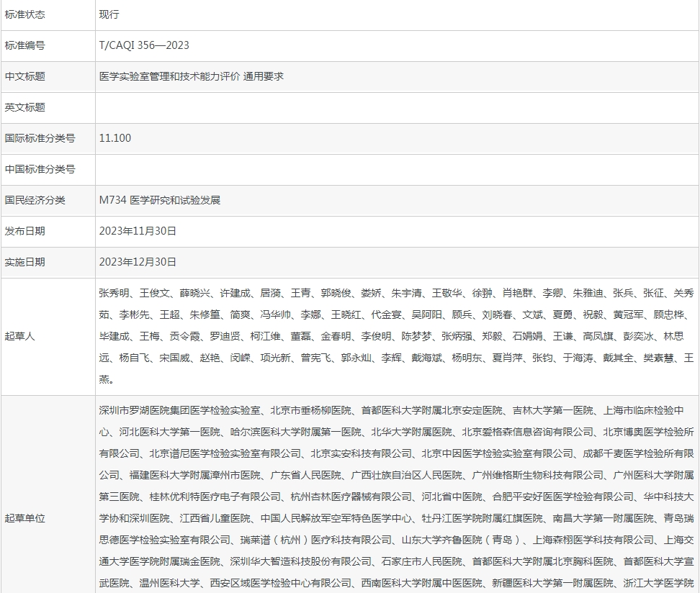This screenshot has width=700, height=593.
Task: Click the drafter name '王俊文'
Action: coord(154,293)
